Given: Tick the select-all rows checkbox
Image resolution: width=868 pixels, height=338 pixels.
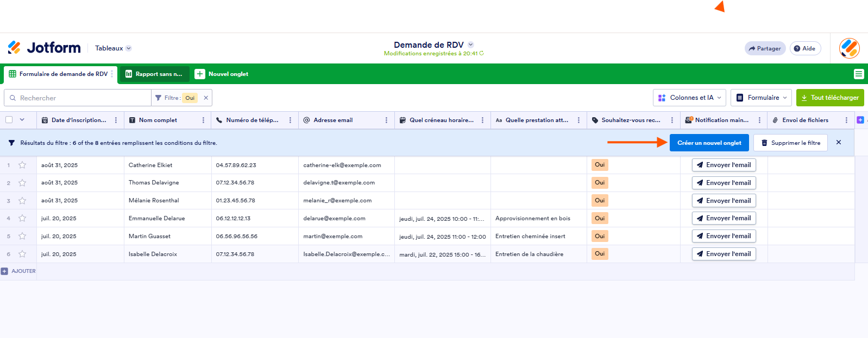Looking at the screenshot, I should (x=9, y=120).
